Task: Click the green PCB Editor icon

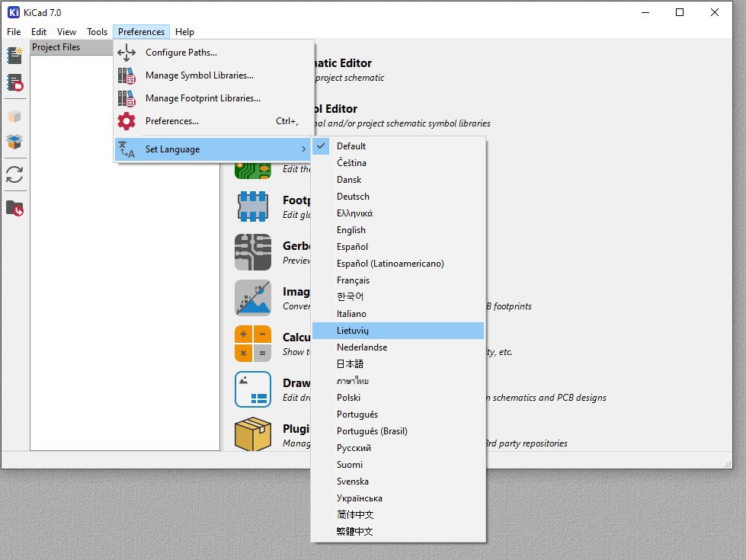Action: (x=253, y=171)
